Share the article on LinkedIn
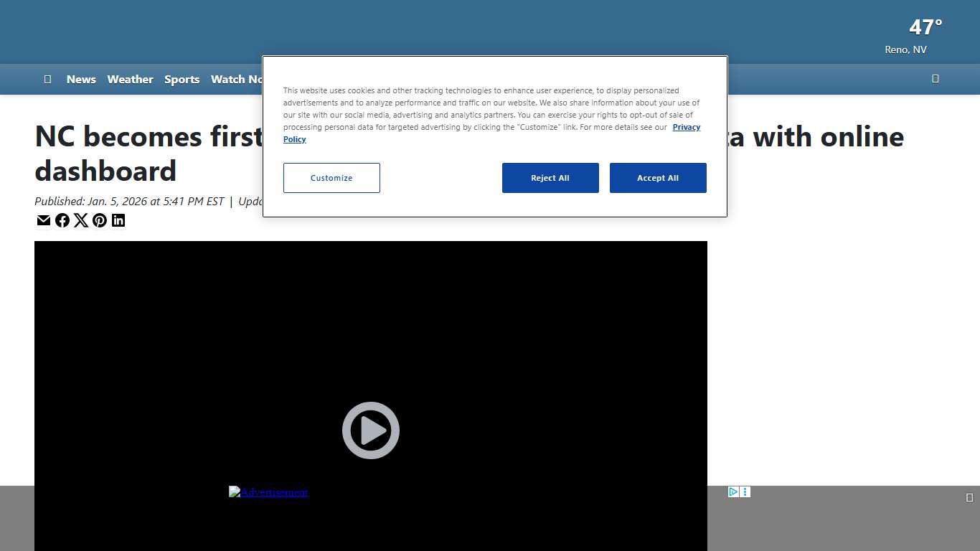This screenshot has width=980, height=551. tap(118, 220)
